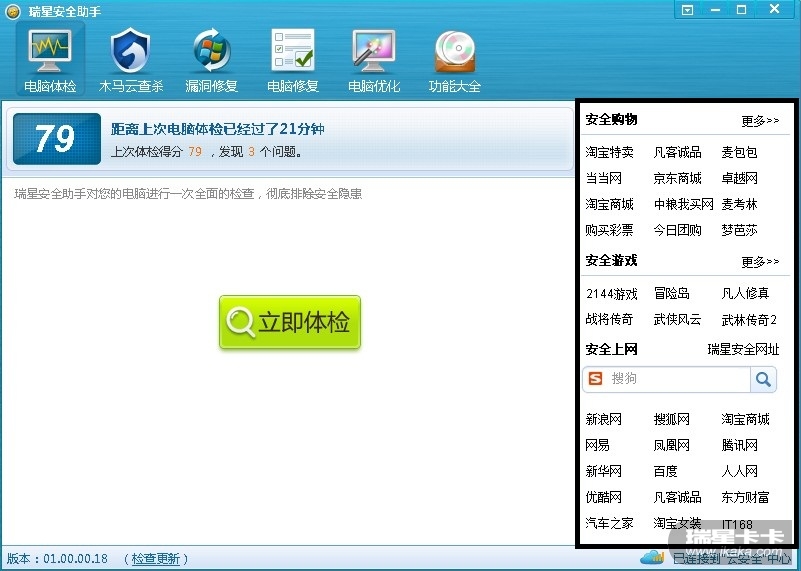Click the Rising lion logo in title bar
801x571 pixels.
coord(12,11)
